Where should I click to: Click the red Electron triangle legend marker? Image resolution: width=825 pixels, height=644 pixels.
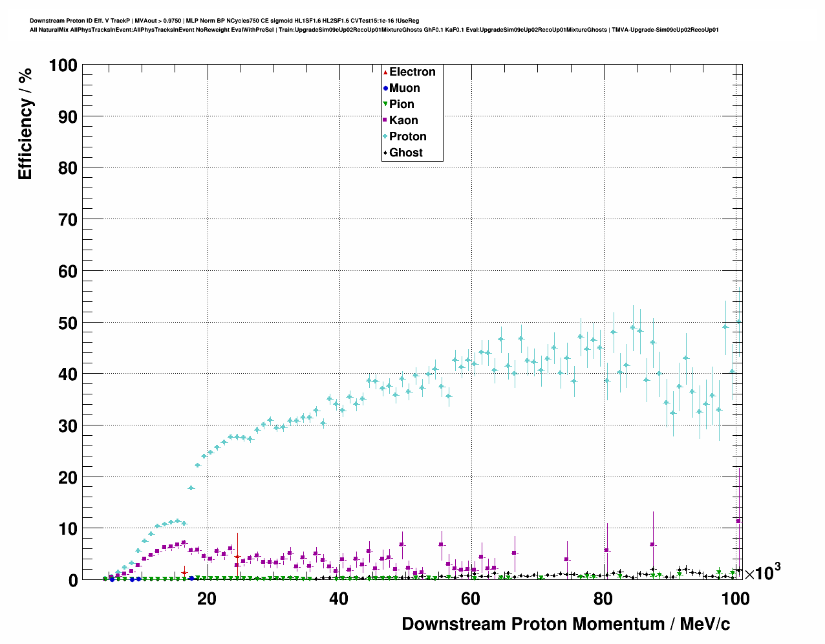coord(385,72)
